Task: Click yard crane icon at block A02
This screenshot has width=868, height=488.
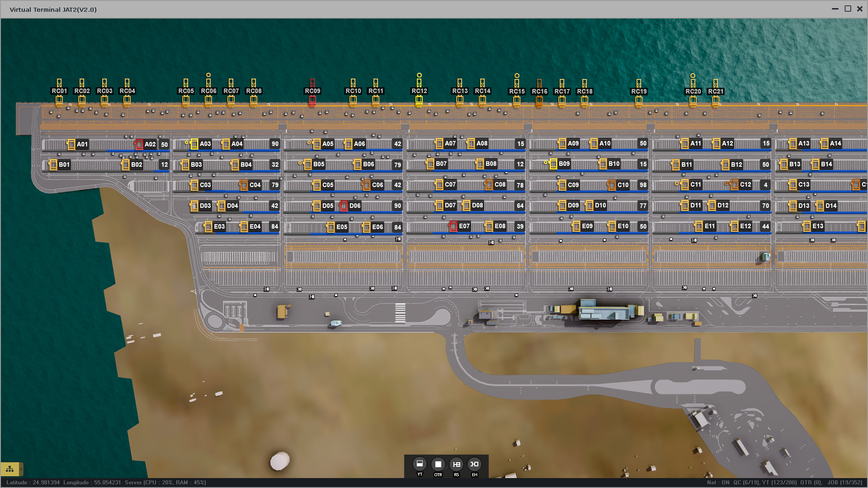Action: [139, 145]
